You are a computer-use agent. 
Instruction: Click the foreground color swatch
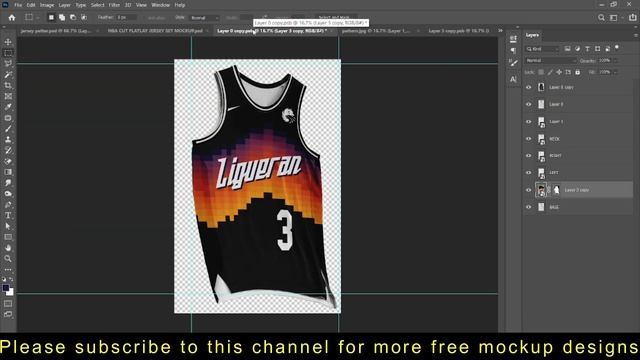(6, 288)
